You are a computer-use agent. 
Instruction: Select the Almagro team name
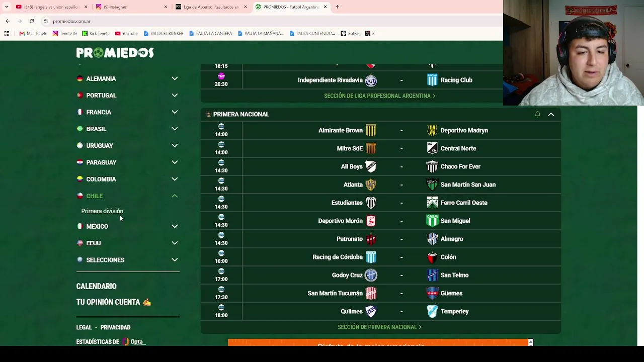(452, 239)
